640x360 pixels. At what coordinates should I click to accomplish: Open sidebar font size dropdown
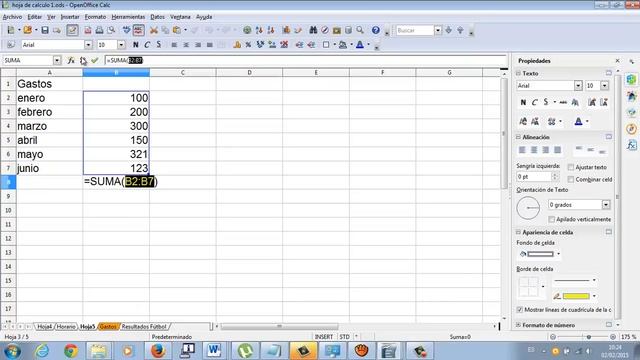[604, 86]
